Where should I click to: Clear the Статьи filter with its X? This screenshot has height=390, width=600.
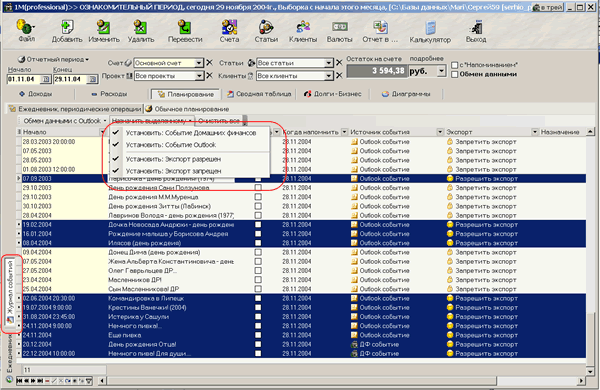pos(339,62)
